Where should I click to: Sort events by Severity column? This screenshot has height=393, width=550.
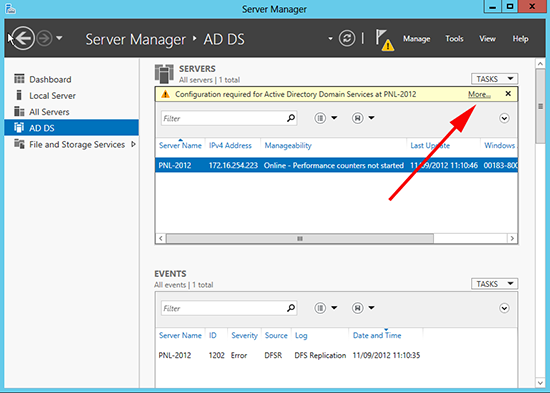(244, 335)
